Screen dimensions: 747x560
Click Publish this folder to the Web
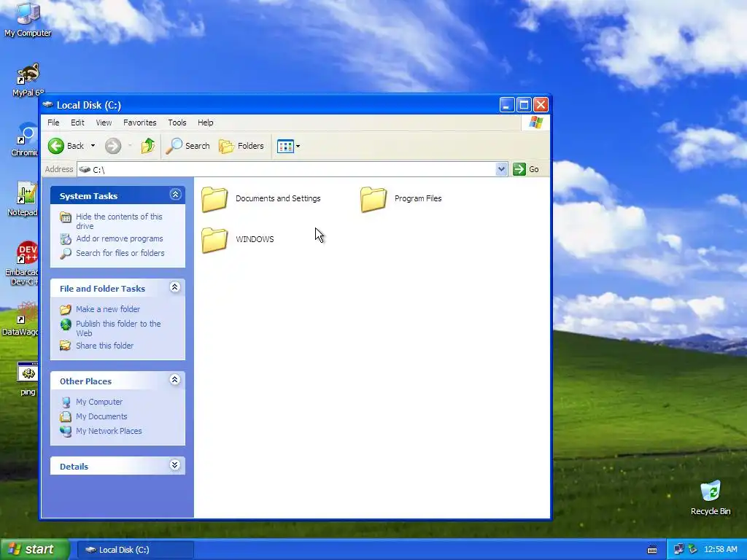pos(118,329)
